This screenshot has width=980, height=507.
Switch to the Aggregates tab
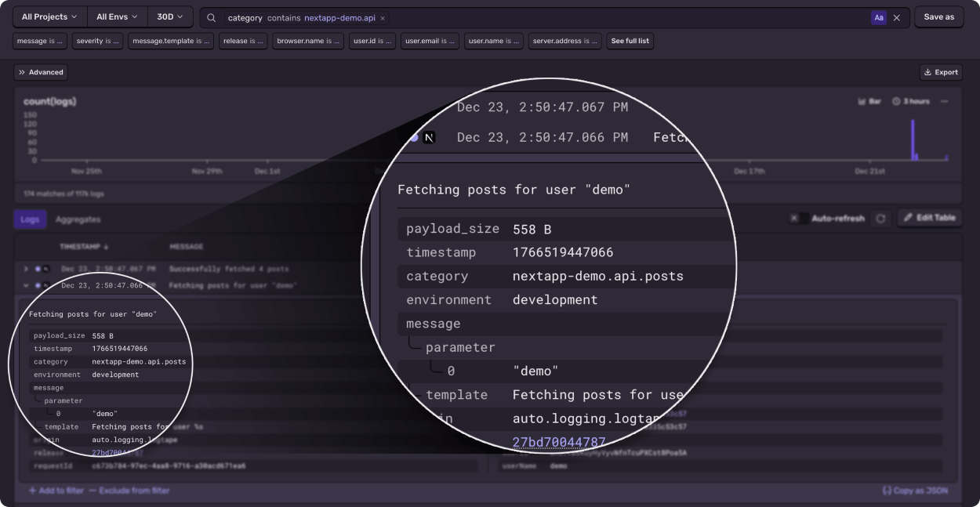coord(76,219)
